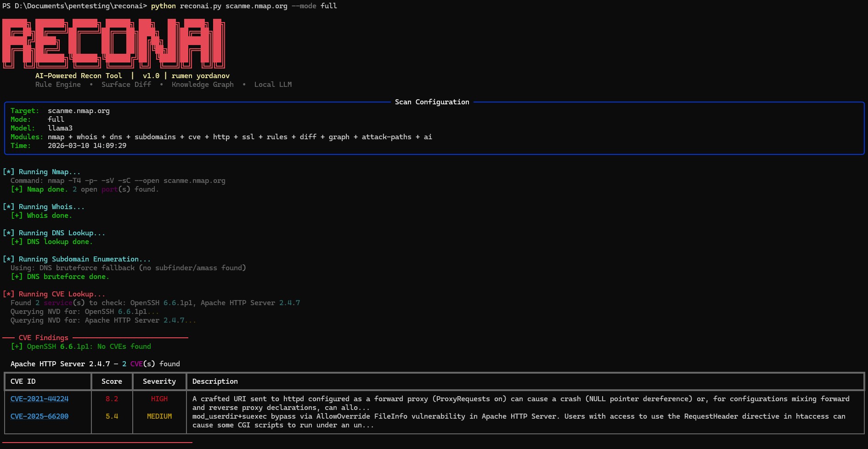
Task: Click 'attack-paths' in the modules list
Action: (387, 137)
